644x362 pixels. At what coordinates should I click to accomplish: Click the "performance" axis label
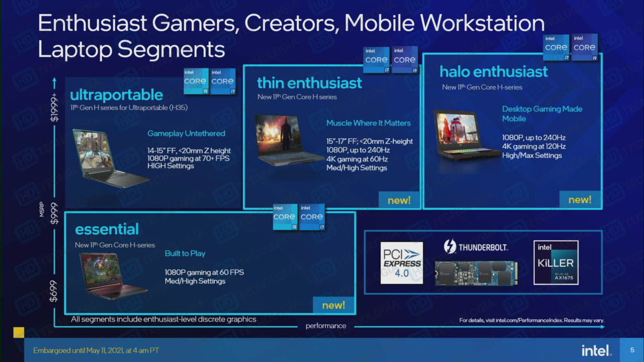coord(326,326)
